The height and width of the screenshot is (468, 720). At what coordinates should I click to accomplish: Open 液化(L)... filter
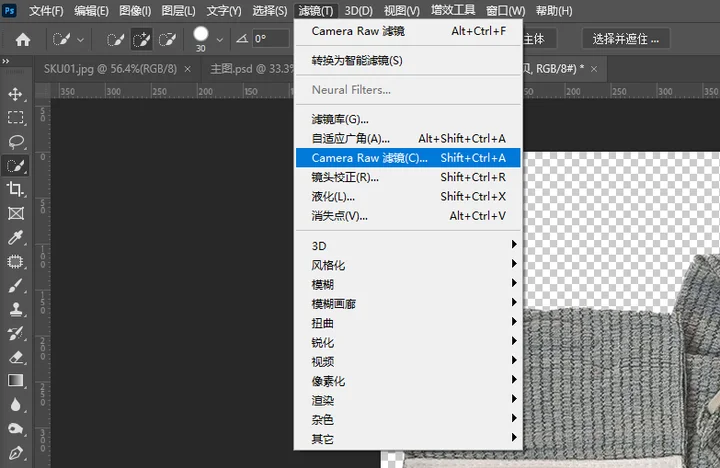coord(408,197)
